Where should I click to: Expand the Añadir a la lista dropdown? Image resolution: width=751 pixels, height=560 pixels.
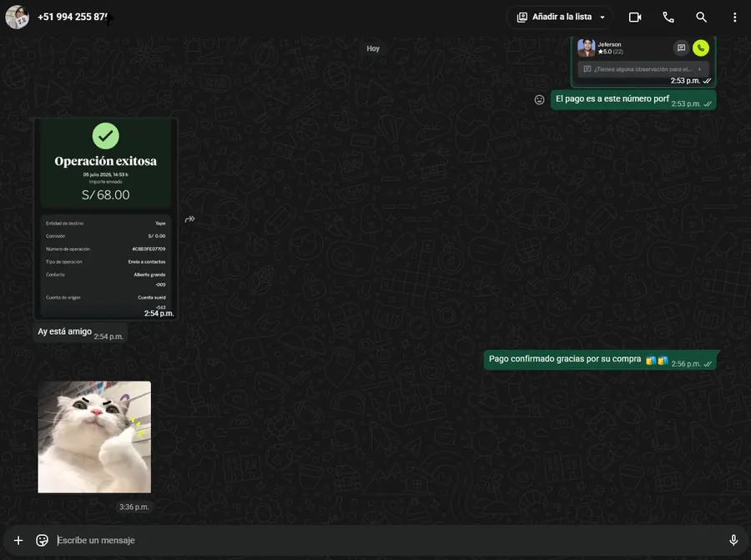[x=561, y=18]
